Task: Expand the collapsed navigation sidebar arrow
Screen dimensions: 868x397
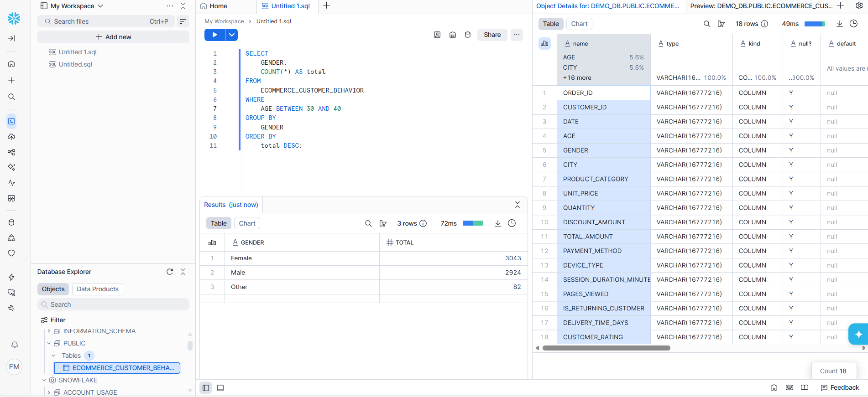Action: tap(12, 38)
